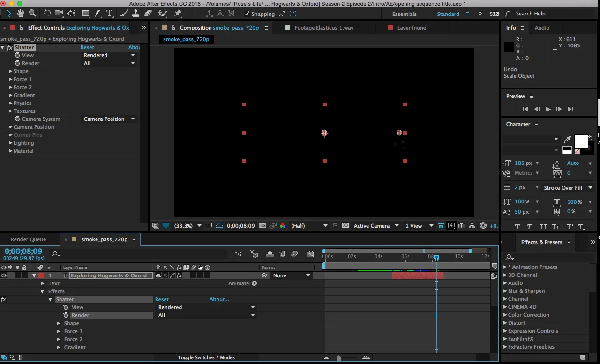Jump to the last frame in Preview
The width and height of the screenshot is (600, 364).
[x=570, y=109]
